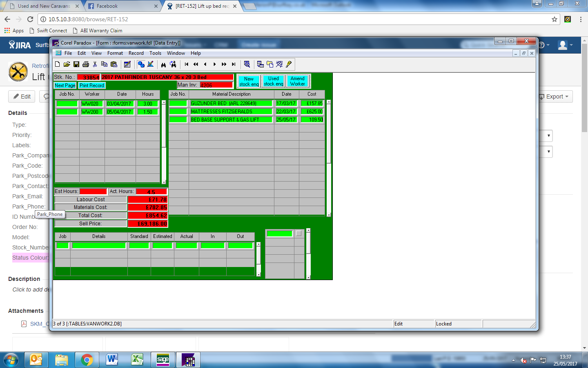588x368 pixels.
Task: Open the Record menu in Paradox
Action: (x=136, y=53)
